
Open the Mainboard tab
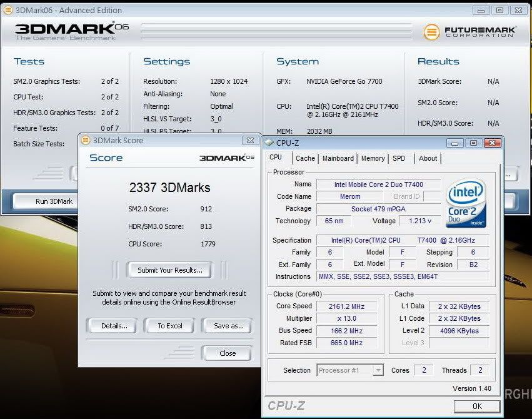coord(338,158)
